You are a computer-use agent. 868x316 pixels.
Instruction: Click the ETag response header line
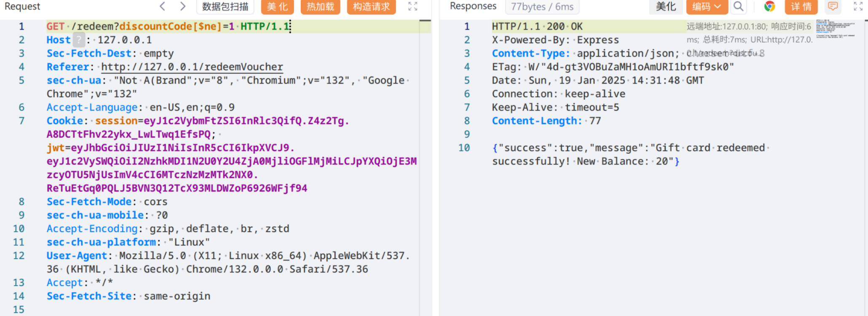coord(613,67)
